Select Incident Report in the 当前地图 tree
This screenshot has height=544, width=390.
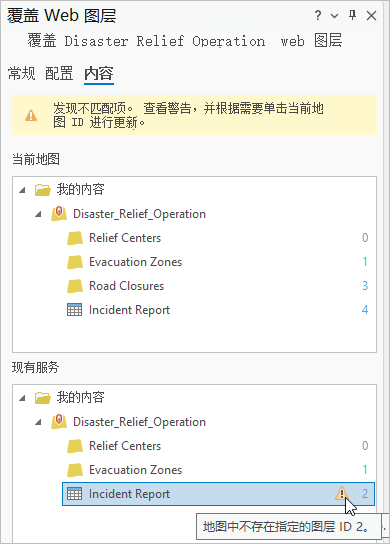[129, 310]
